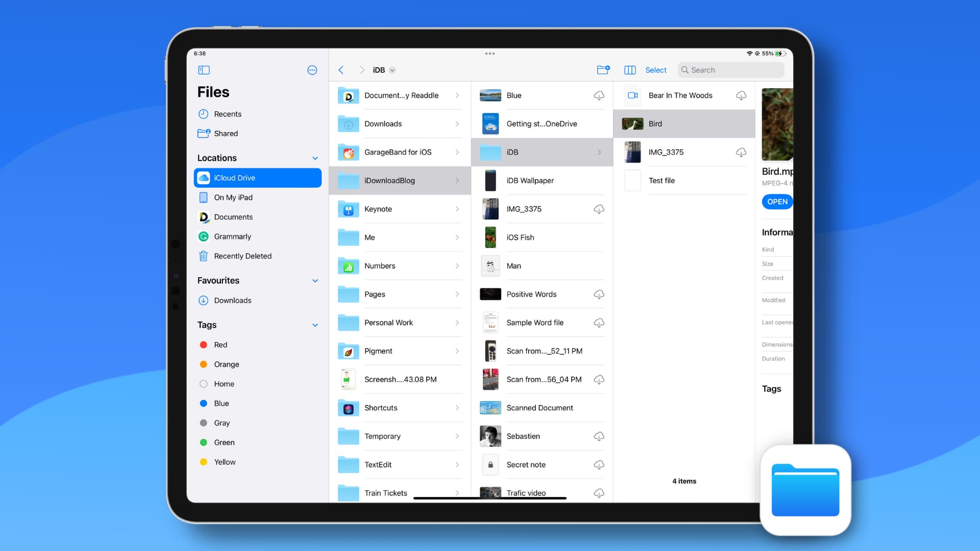The height and width of the screenshot is (551, 980).
Task: Create a new folder with toolbar icon
Action: pyautogui.click(x=603, y=70)
